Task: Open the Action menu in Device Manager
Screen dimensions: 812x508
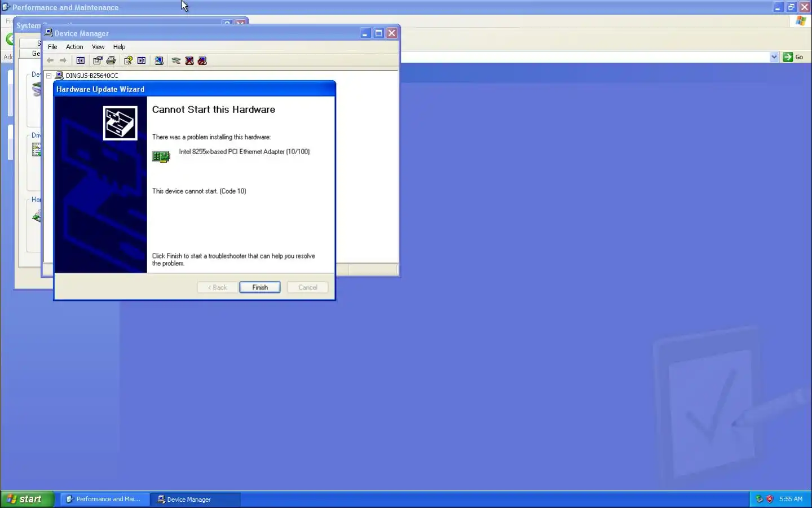Action: pos(74,47)
